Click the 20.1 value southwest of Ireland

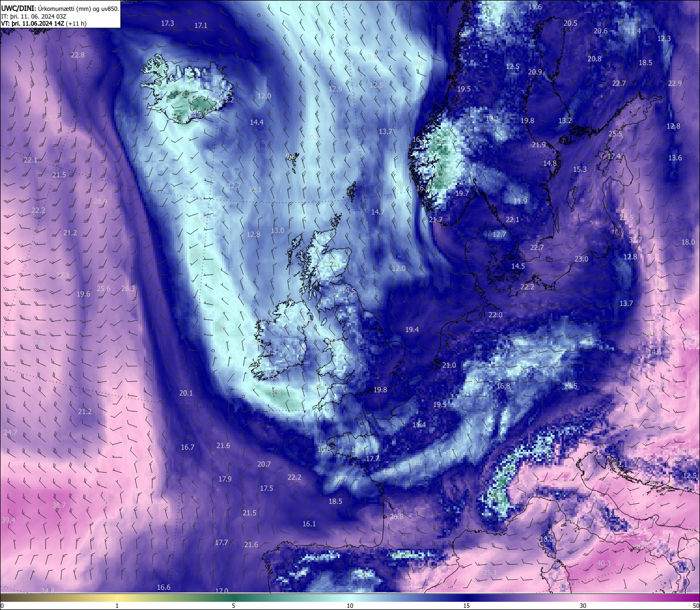186,393
